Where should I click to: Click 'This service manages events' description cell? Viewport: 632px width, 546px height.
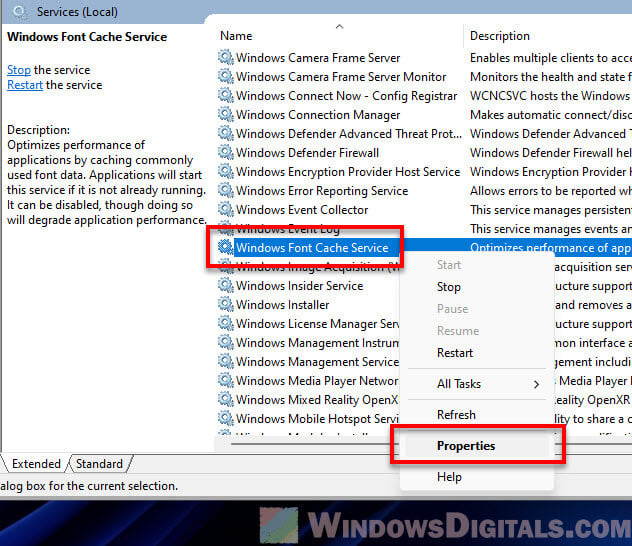(551, 228)
